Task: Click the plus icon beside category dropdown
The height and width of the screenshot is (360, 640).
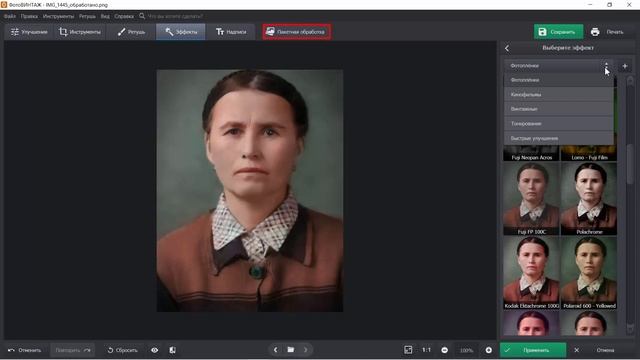Action: coord(624,66)
